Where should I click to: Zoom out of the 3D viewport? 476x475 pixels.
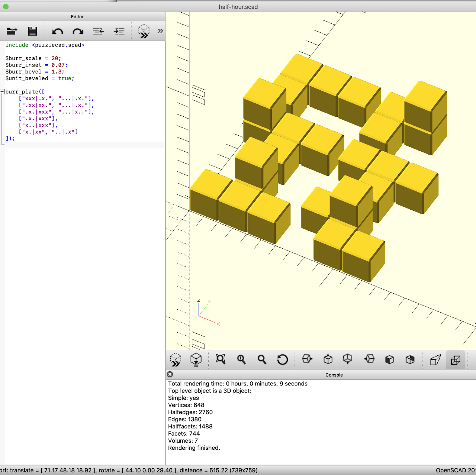[262, 359]
